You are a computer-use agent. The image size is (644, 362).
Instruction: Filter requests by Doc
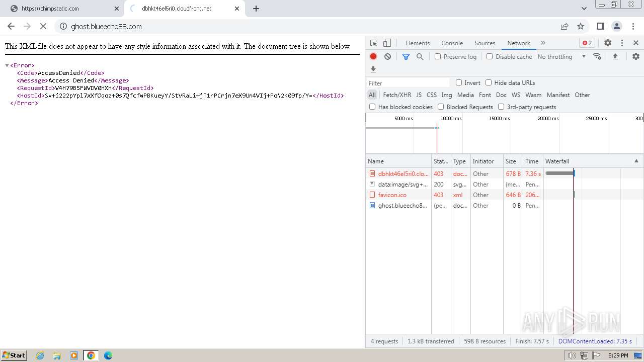(501, 95)
